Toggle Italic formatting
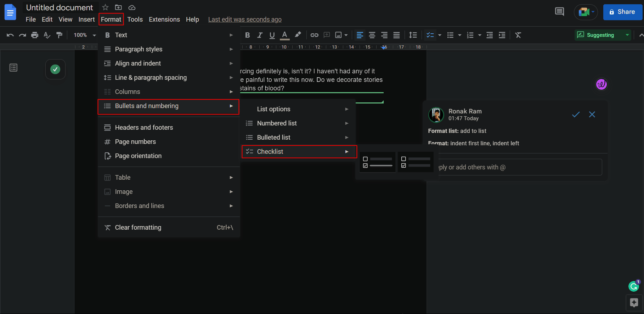This screenshot has width=644, height=314. point(260,35)
